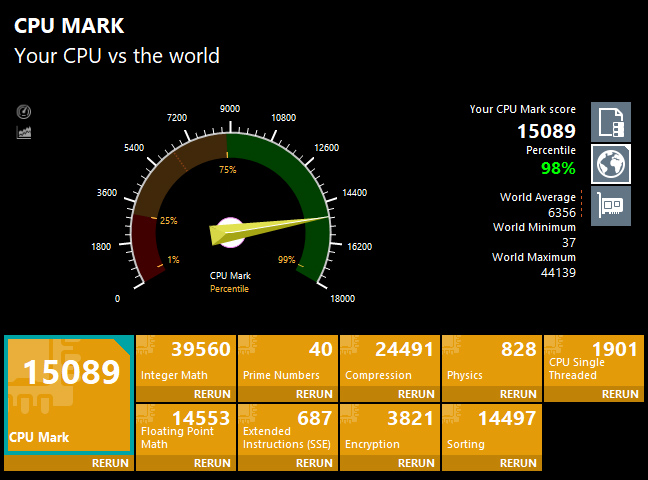Open the Sorting 14497 tile
This screenshot has height=480, width=648.
click(492, 430)
